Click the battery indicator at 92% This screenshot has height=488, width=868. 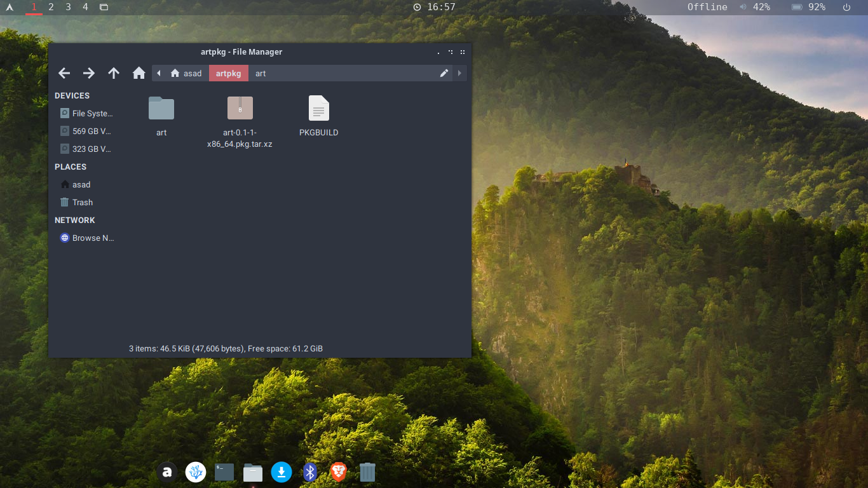[x=809, y=7]
